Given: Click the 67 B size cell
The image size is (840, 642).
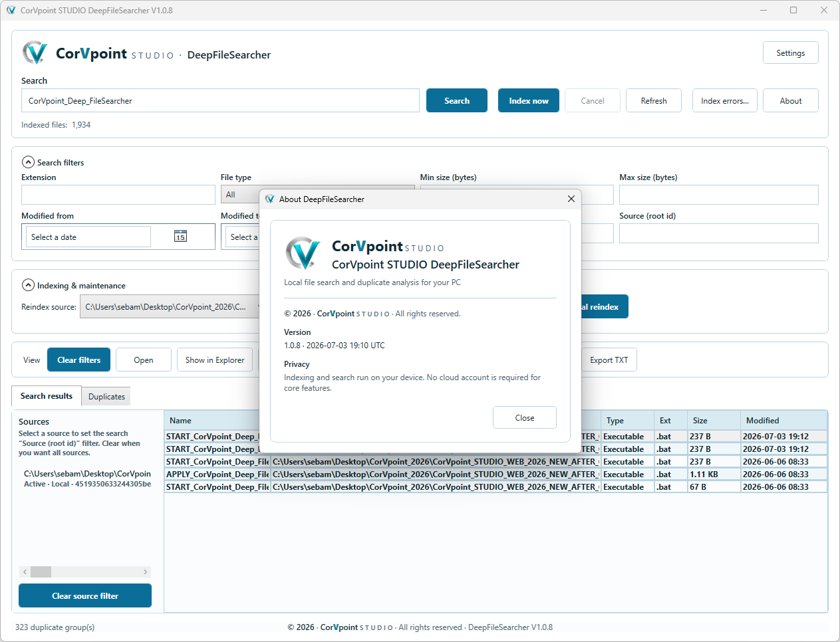Looking at the screenshot, I should 714,486.
